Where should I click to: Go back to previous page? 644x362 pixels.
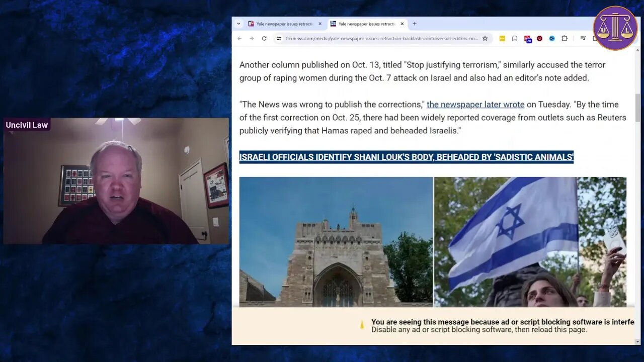(x=239, y=38)
